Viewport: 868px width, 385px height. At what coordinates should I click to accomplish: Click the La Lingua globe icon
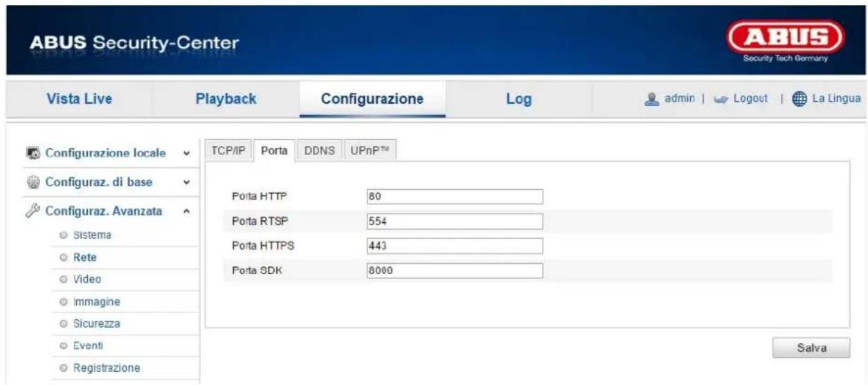coord(801,100)
